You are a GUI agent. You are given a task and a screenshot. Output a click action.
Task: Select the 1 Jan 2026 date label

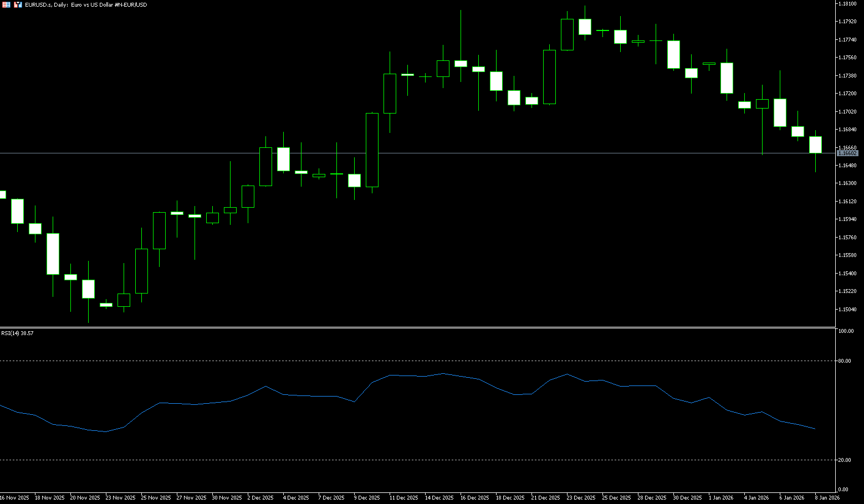pyautogui.click(x=720, y=498)
